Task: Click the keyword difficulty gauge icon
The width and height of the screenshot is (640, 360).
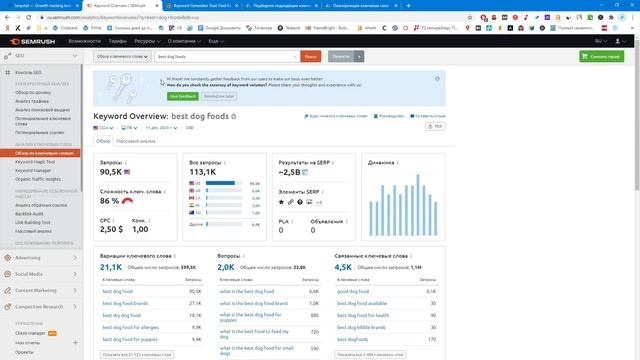Action: coord(127,201)
